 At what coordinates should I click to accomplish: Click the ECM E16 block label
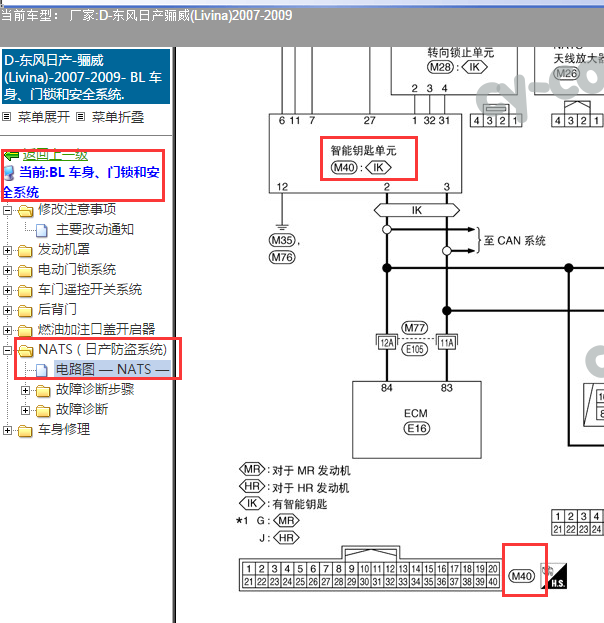click(x=416, y=420)
